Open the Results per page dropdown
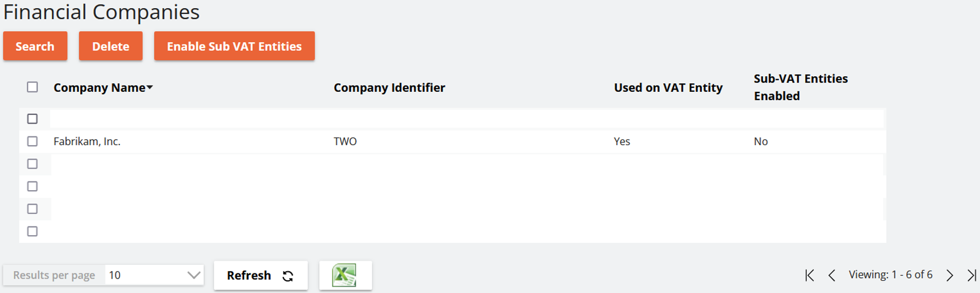 coord(154,275)
